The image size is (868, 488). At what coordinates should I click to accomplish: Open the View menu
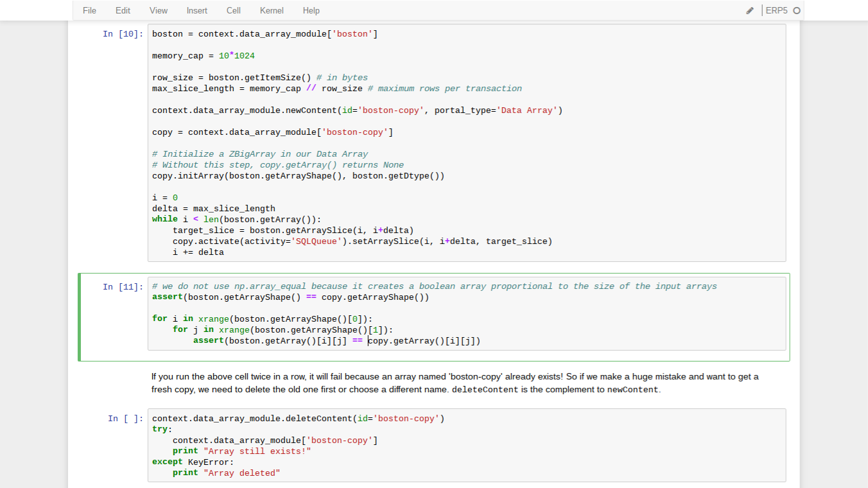159,10
